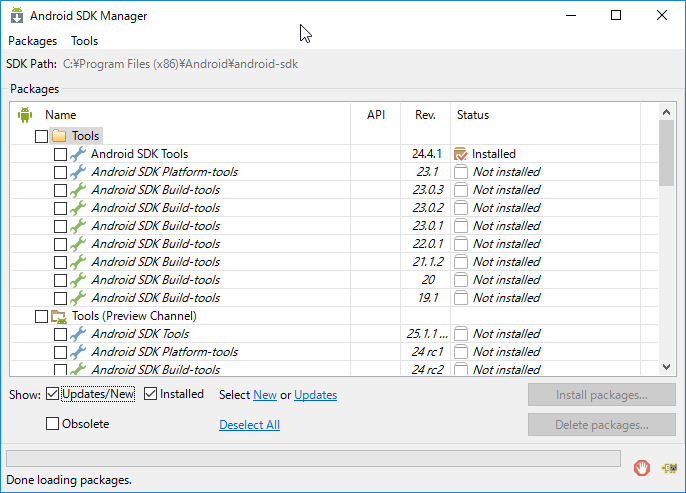The height and width of the screenshot is (493, 686).
Task: Click the revision cell 22.0.1
Action: click(427, 244)
